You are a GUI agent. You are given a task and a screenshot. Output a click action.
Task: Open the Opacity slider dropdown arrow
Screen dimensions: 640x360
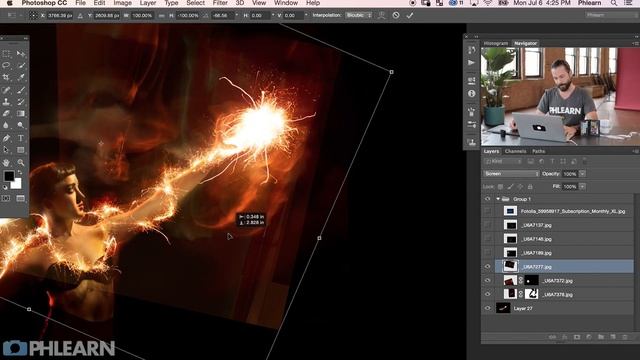tap(582, 174)
